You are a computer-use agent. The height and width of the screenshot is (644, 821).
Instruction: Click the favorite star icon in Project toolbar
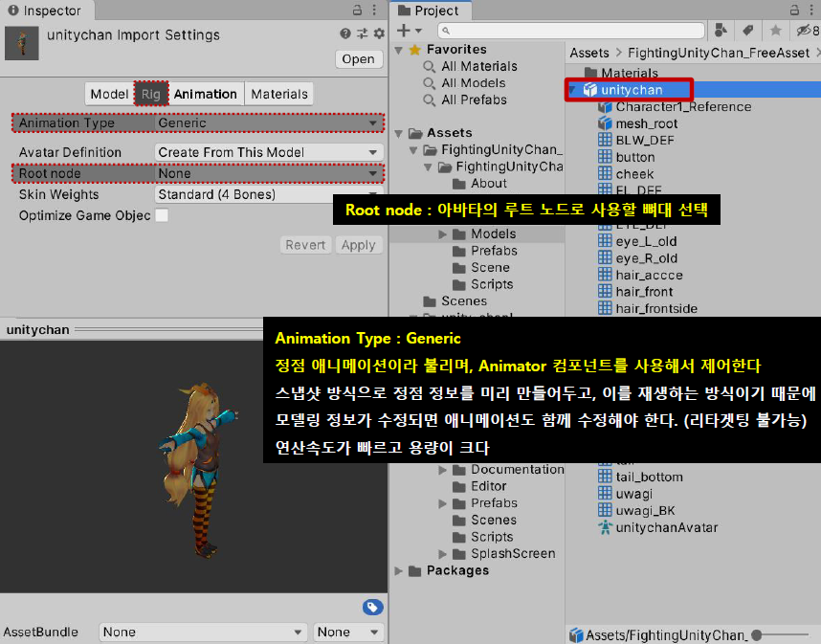point(776,31)
